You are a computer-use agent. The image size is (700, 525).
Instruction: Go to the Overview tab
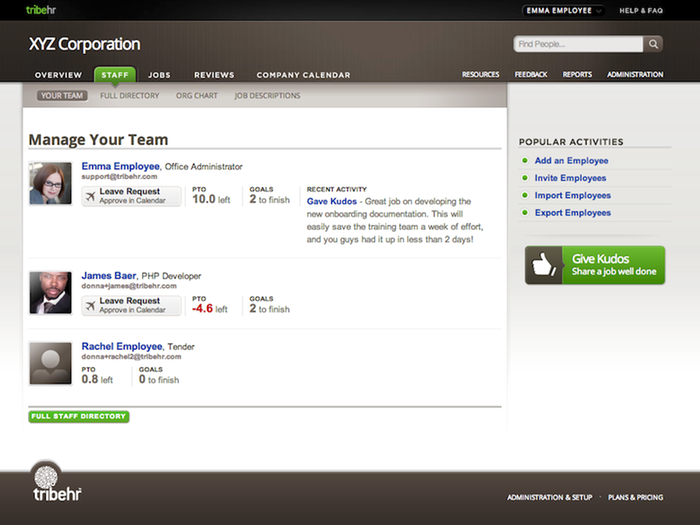coord(58,75)
